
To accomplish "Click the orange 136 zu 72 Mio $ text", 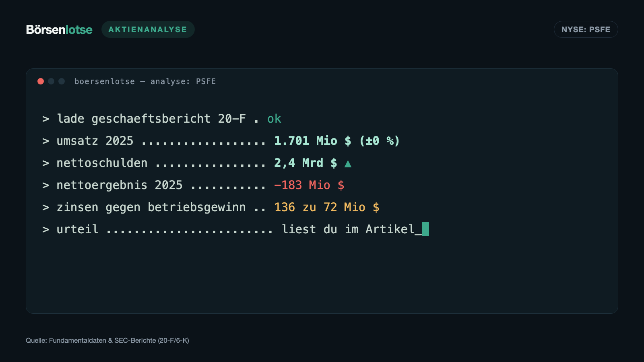I will (x=326, y=207).
